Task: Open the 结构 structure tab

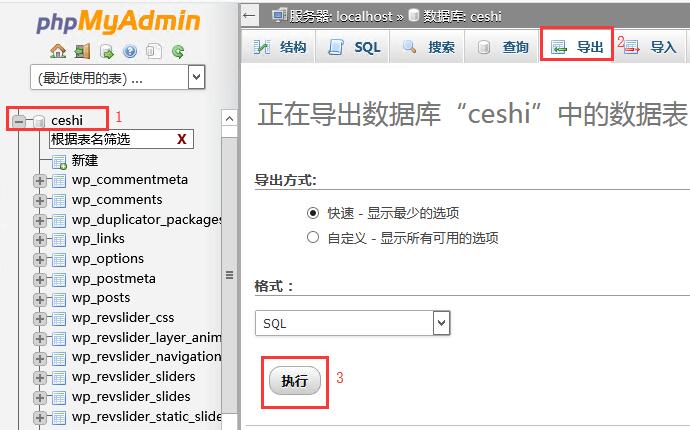Action: pos(280,47)
